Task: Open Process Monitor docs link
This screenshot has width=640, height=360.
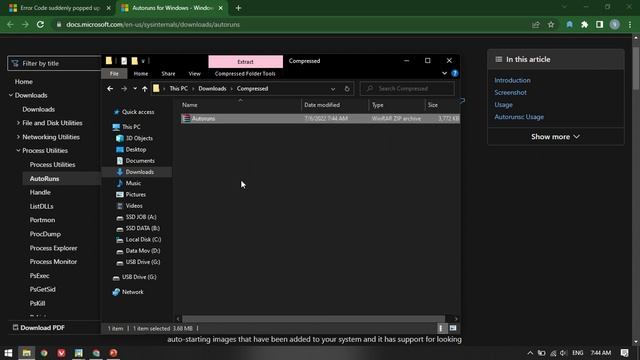Action: coord(53,262)
